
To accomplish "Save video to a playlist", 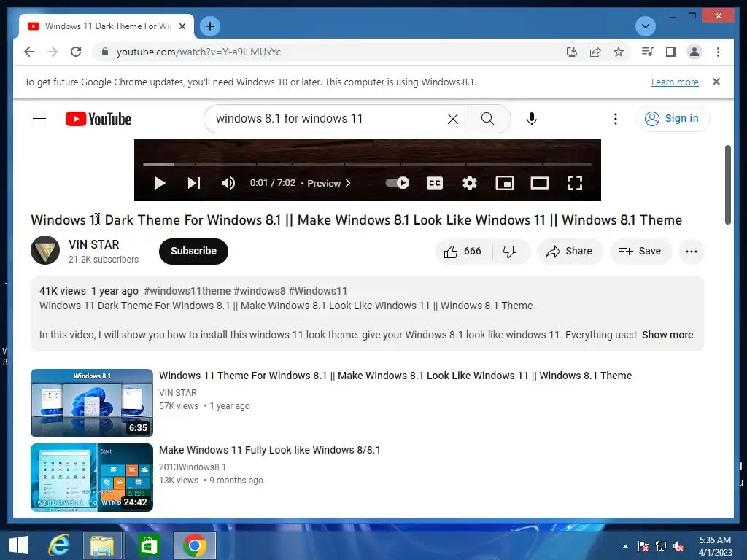I will 640,252.
